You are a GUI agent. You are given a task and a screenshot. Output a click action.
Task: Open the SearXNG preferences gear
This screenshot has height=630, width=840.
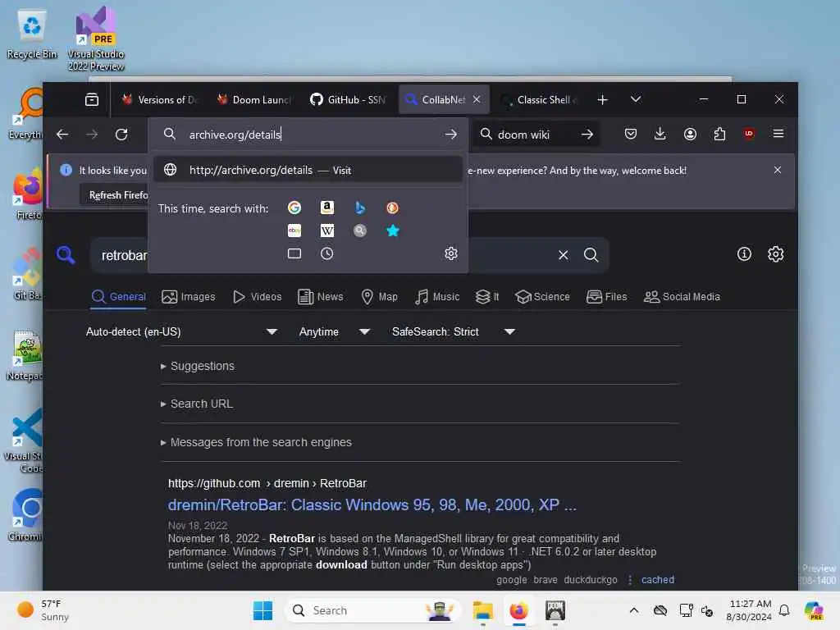[776, 254]
